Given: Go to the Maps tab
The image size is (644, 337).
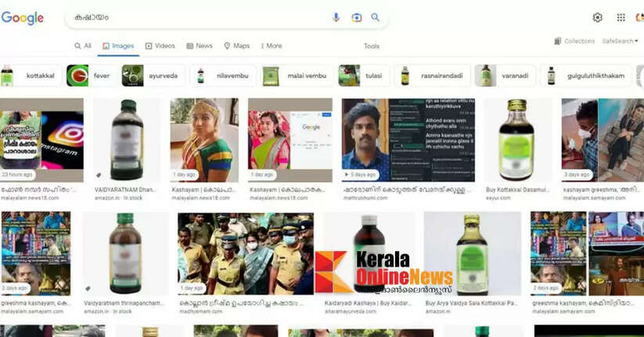Looking at the screenshot, I should click(237, 46).
